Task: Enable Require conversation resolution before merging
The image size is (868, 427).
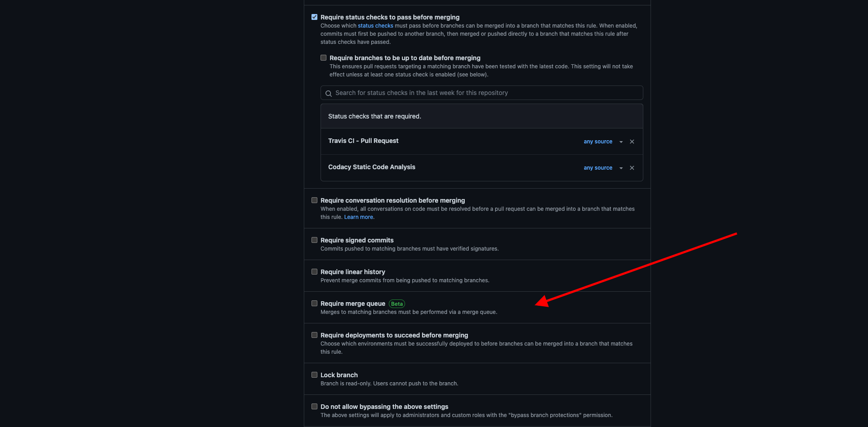Action: [x=314, y=199]
